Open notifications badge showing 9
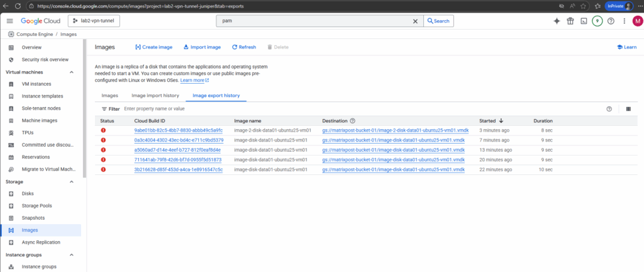This screenshot has height=272, width=644. tap(597, 21)
